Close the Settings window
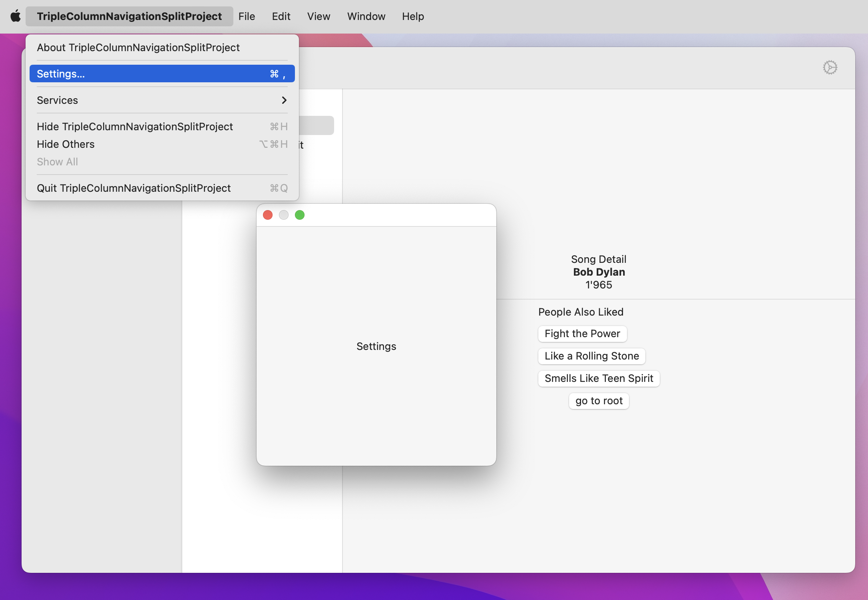The width and height of the screenshot is (868, 600). click(x=268, y=215)
